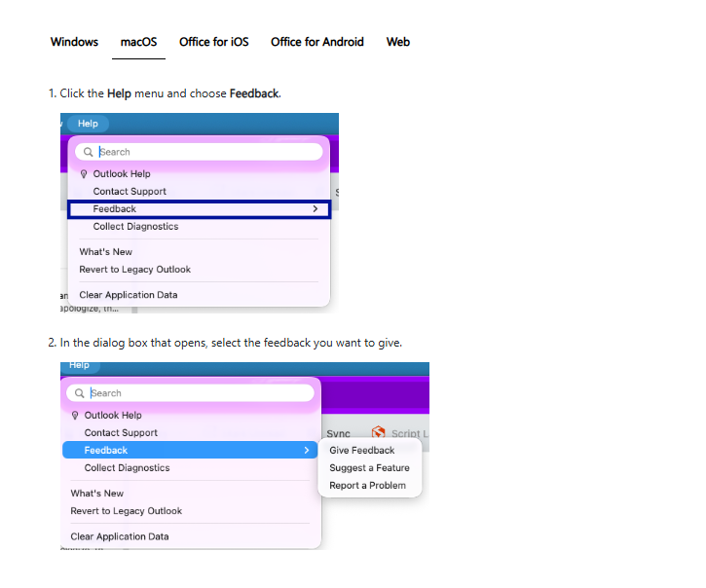The height and width of the screenshot is (588, 706).
Task: Select the Outlook Help text in step 2 menu
Action: (x=113, y=415)
